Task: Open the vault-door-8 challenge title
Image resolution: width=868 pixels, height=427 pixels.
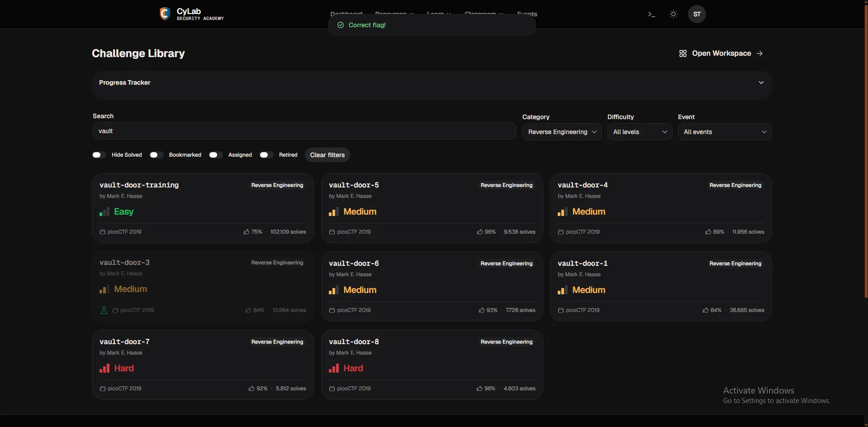Action: pyautogui.click(x=354, y=342)
